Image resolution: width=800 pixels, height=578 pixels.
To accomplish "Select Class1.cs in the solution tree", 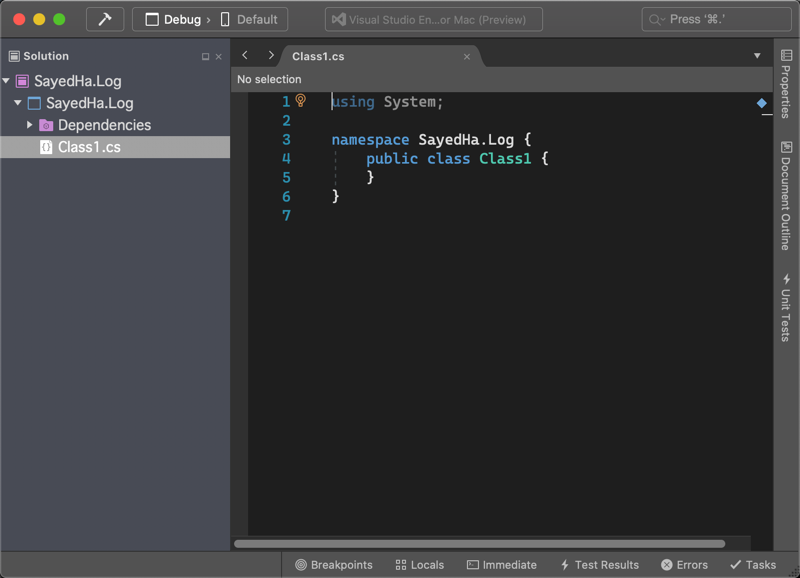I will point(115,147).
